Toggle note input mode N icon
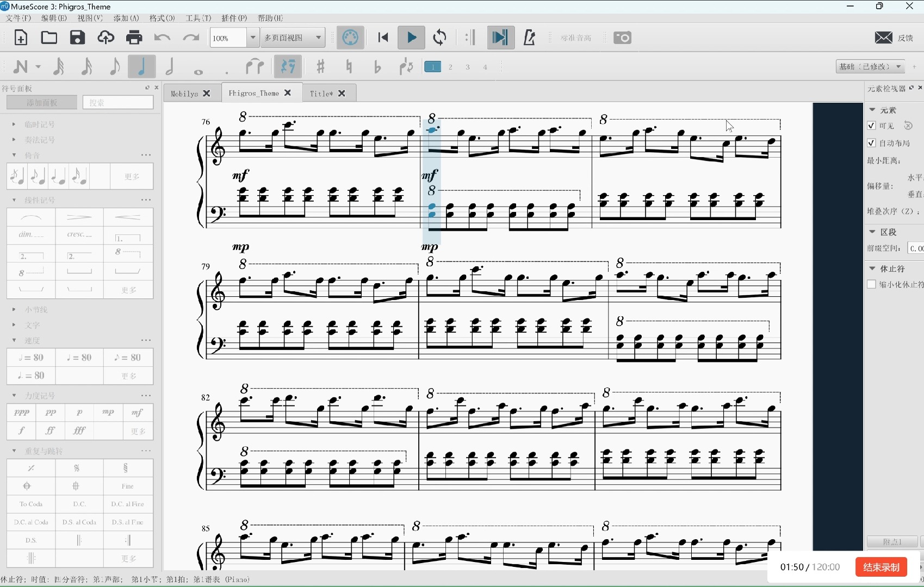The image size is (924, 587). click(20, 67)
